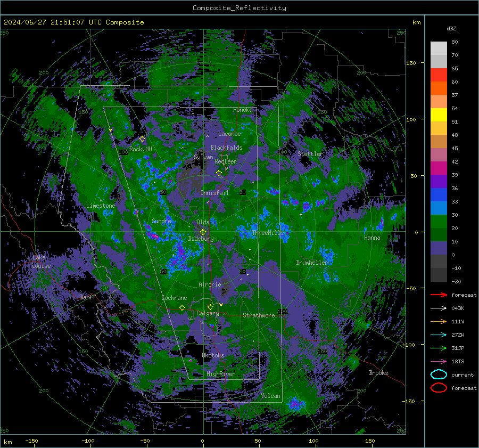Click the bright green 30 dBZ swatch
Image resolution: width=479 pixels, height=448 pixels.
pyautogui.click(x=439, y=222)
